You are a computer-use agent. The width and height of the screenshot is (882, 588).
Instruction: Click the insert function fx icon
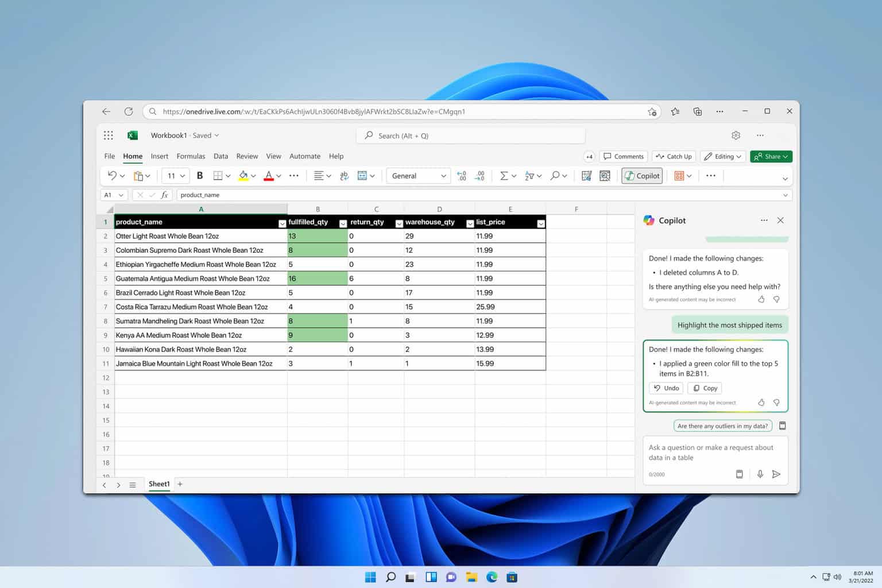click(164, 195)
